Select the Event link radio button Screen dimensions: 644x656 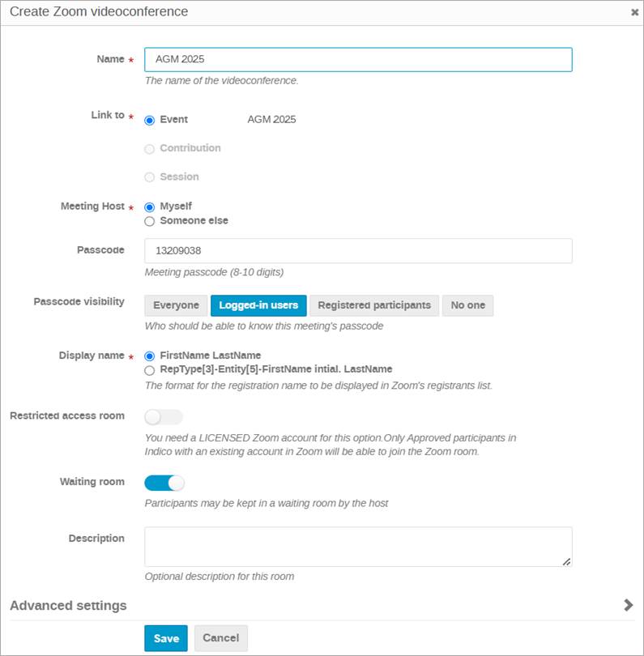149,120
